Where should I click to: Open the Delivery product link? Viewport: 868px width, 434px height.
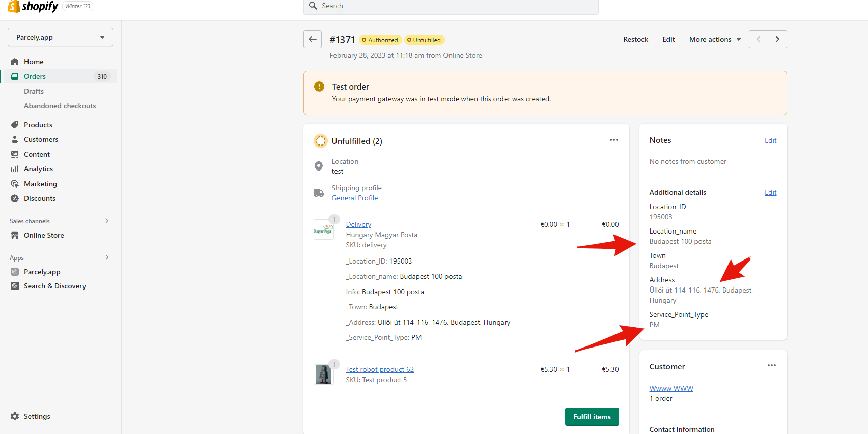358,224
